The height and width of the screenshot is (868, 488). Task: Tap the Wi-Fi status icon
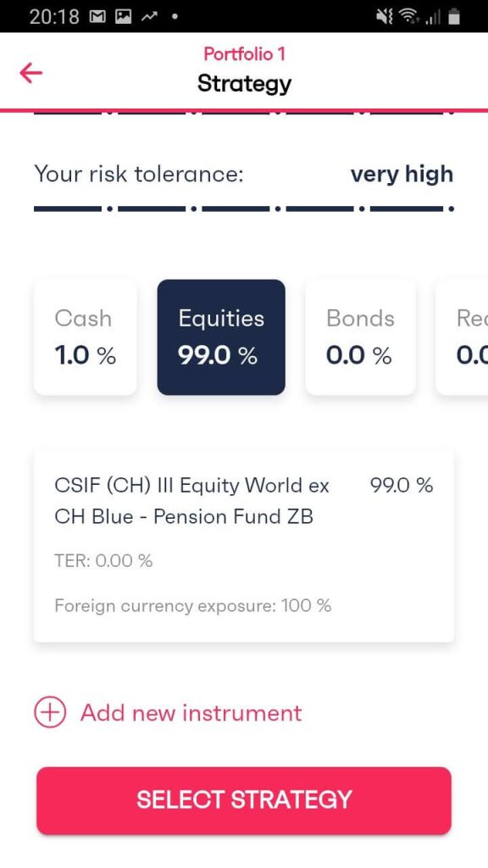click(411, 17)
